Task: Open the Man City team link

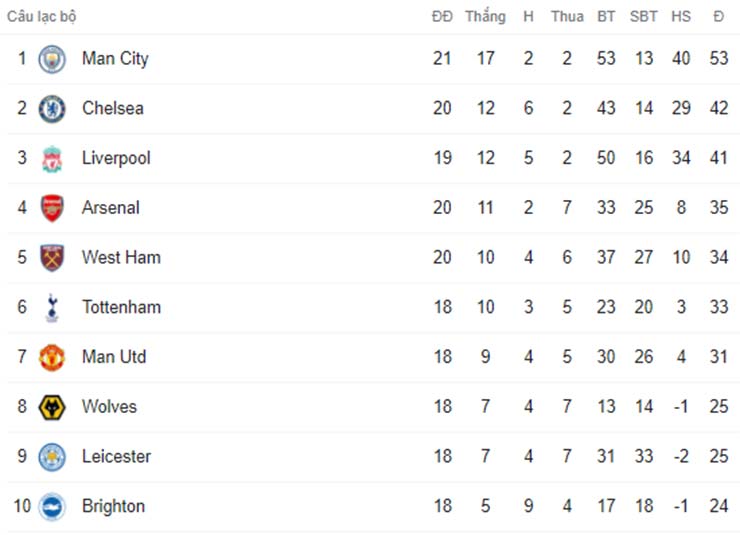Action: [115, 59]
